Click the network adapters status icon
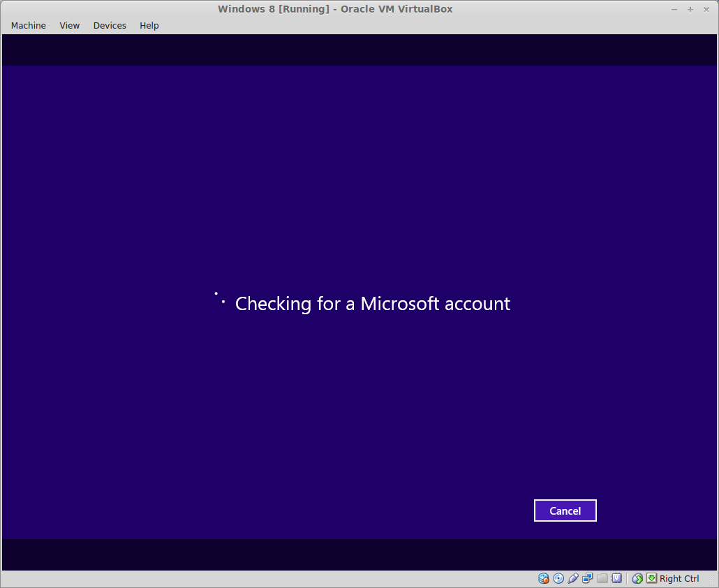719x588 pixels. tap(587, 578)
